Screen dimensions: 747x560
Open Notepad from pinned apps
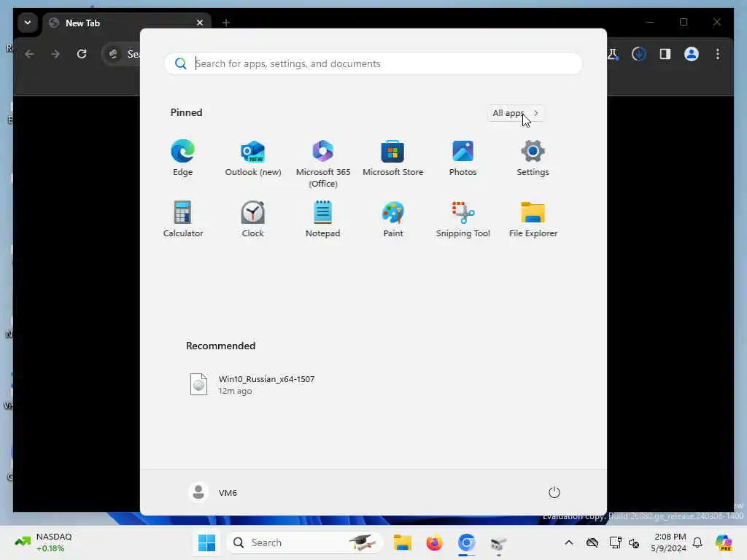point(322,219)
